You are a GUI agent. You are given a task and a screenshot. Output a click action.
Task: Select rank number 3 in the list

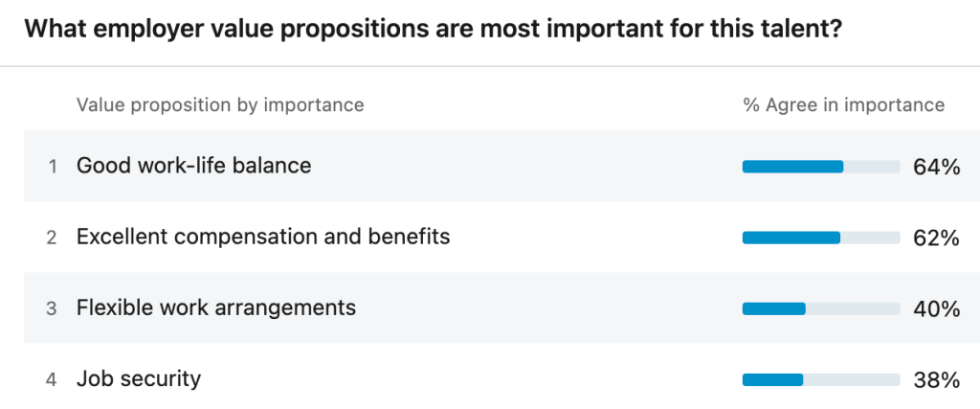[52, 308]
